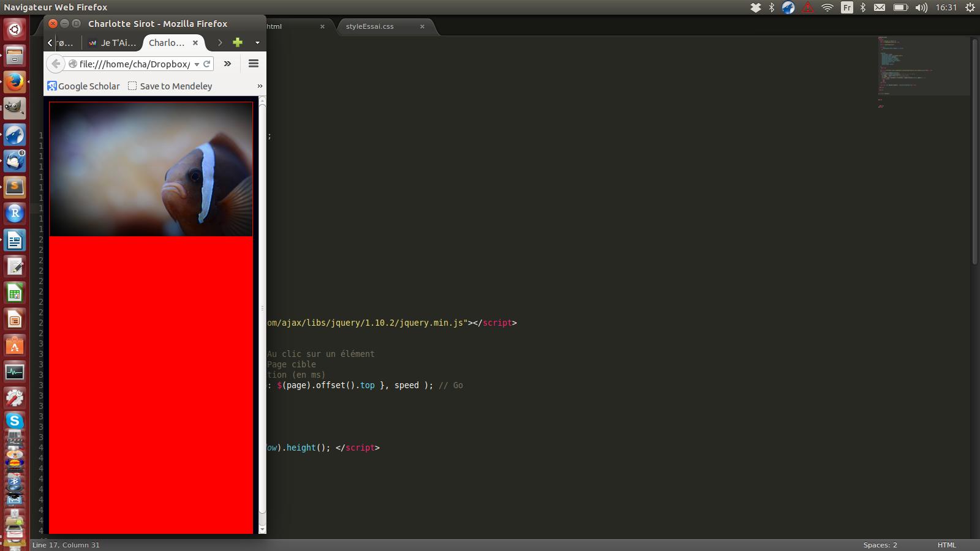Screen dimensions: 980x551
Task: Switch to Sublime Text via dock icon
Action: pos(15,187)
